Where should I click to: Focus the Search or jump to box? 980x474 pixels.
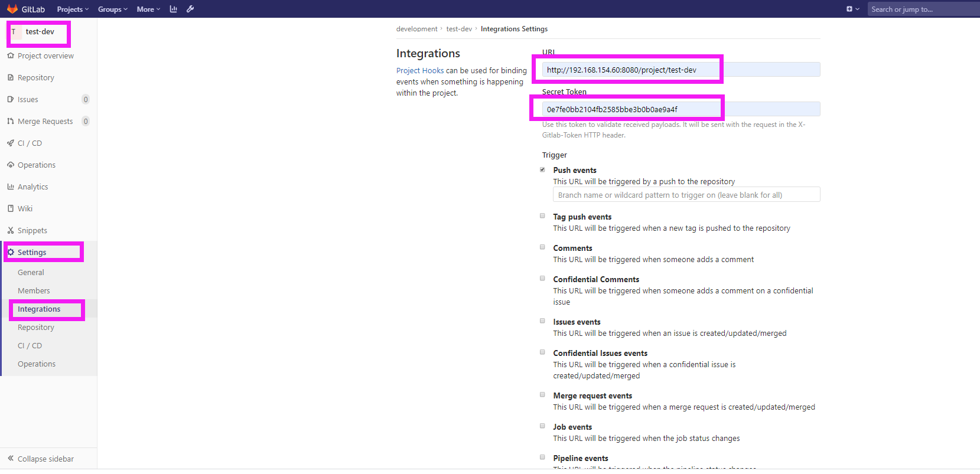(x=923, y=9)
